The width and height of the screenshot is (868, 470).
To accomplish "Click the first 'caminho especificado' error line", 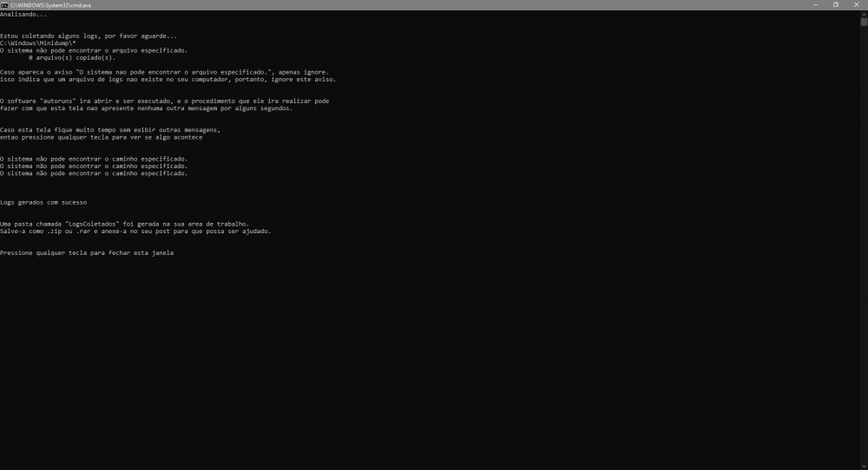I will (x=94, y=159).
